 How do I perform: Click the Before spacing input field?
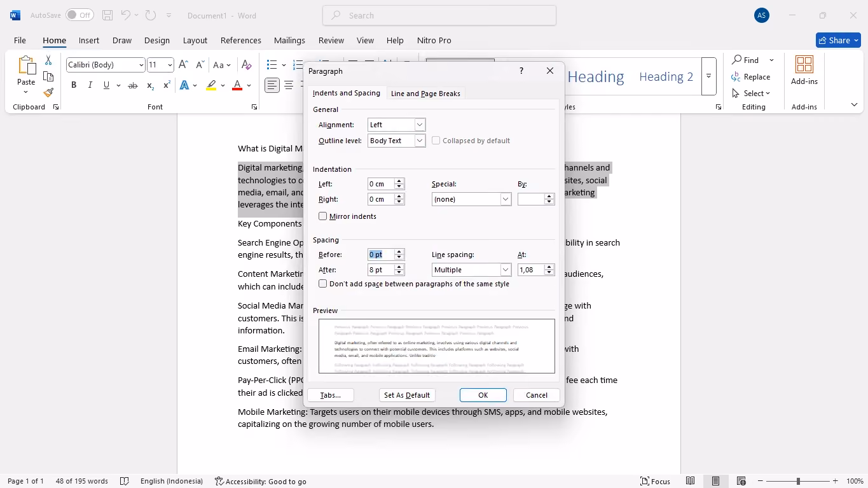point(381,254)
